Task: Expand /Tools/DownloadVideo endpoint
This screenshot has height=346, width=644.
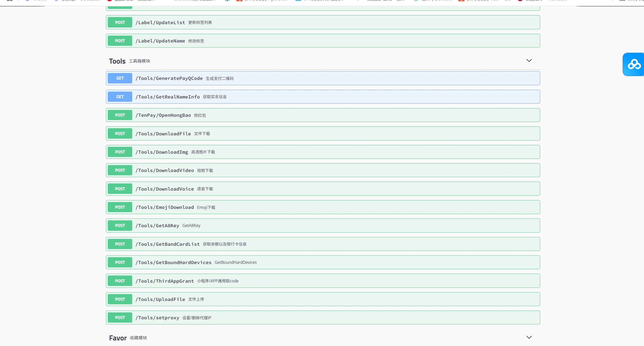Action: [165, 170]
